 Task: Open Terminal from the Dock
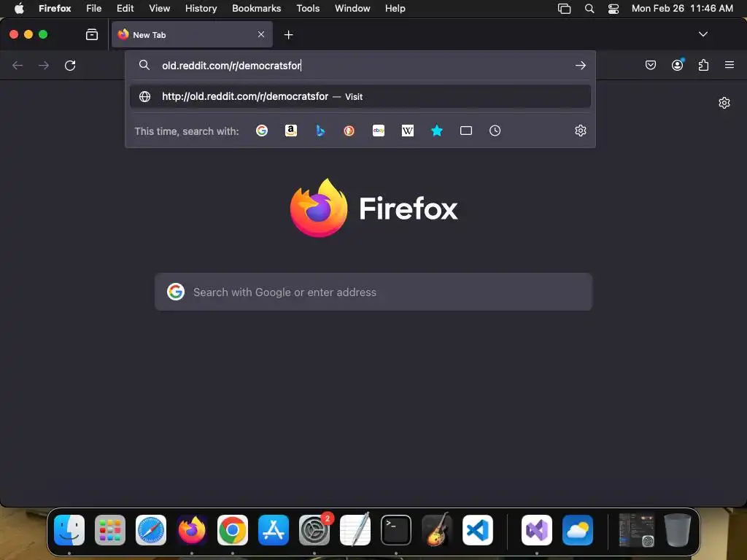click(396, 530)
